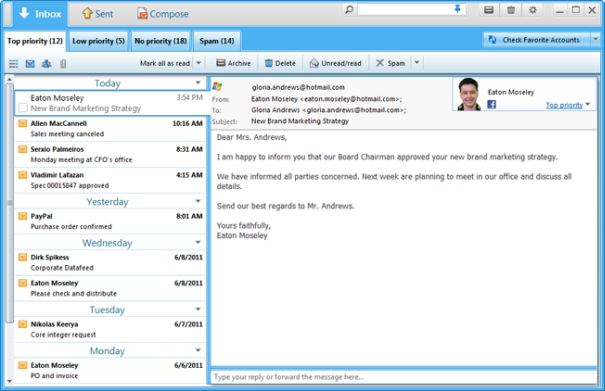Toggle Unread/read for the message

pyautogui.click(x=336, y=63)
